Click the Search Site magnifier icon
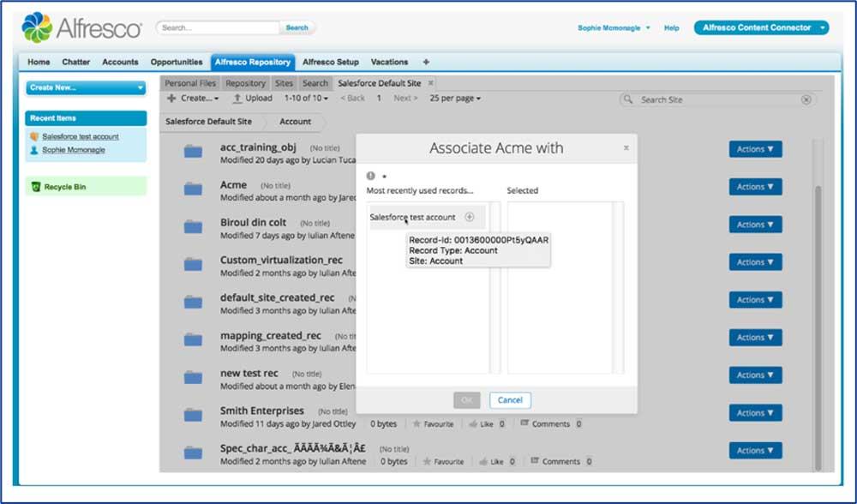 point(628,99)
